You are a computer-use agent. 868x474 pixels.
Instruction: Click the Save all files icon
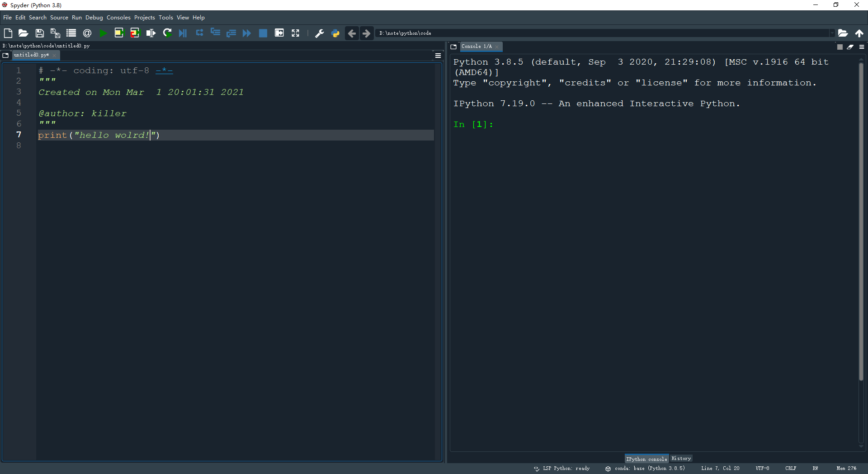pos(55,33)
